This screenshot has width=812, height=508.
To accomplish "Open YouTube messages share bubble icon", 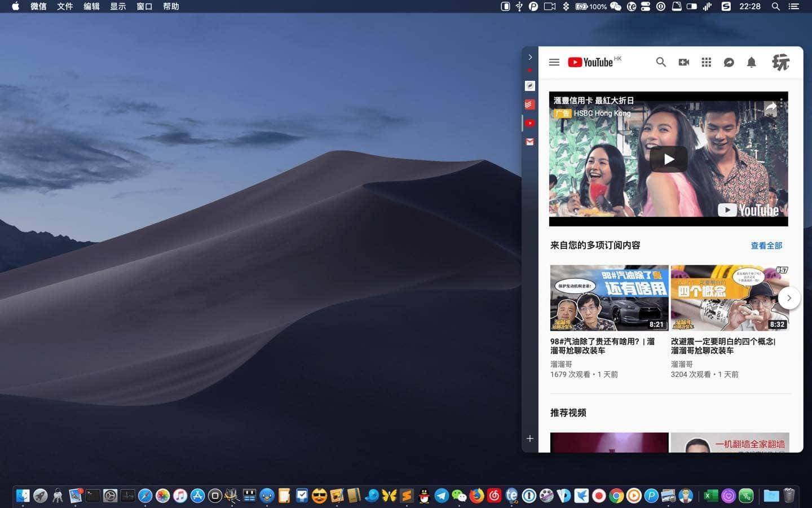I will click(x=729, y=62).
